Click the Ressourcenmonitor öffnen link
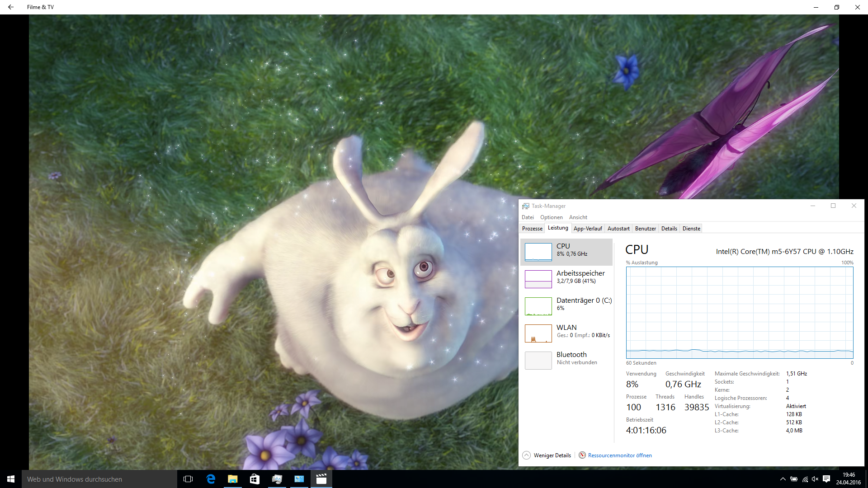868x488 pixels. pos(619,455)
